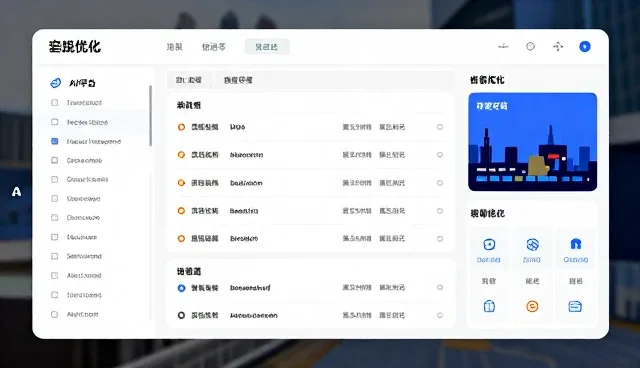Switch to the middle header tab

pyautogui.click(x=213, y=47)
